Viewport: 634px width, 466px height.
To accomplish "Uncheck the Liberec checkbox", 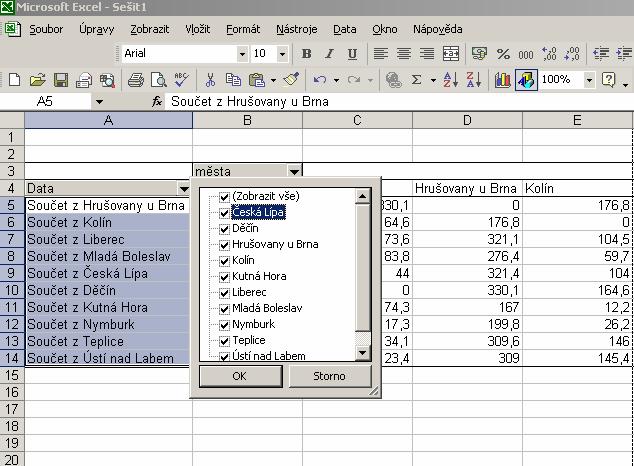I will point(224,293).
